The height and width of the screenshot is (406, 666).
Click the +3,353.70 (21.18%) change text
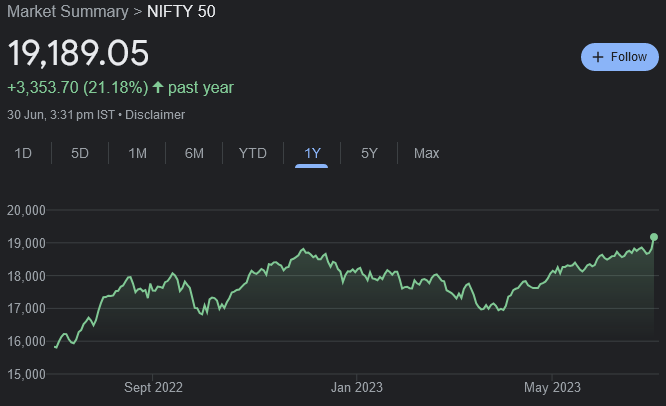78,88
